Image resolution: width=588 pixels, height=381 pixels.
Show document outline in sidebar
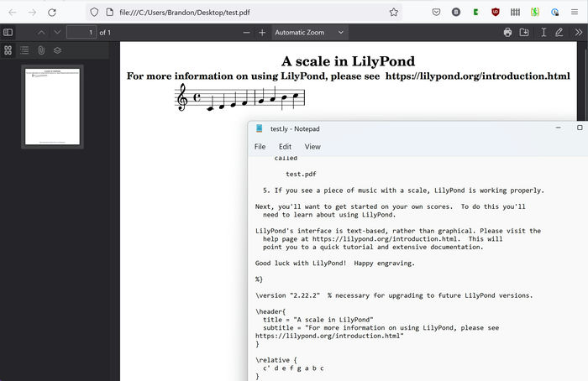[24, 50]
